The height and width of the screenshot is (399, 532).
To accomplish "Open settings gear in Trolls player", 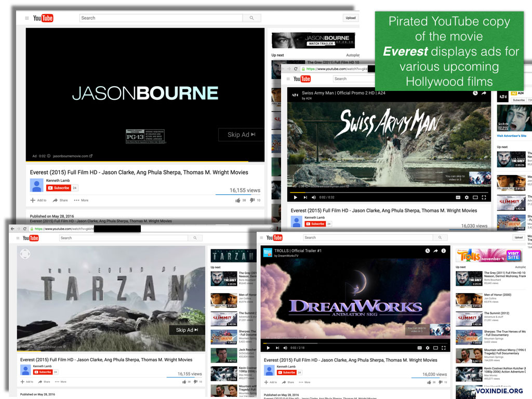I will tap(428, 348).
